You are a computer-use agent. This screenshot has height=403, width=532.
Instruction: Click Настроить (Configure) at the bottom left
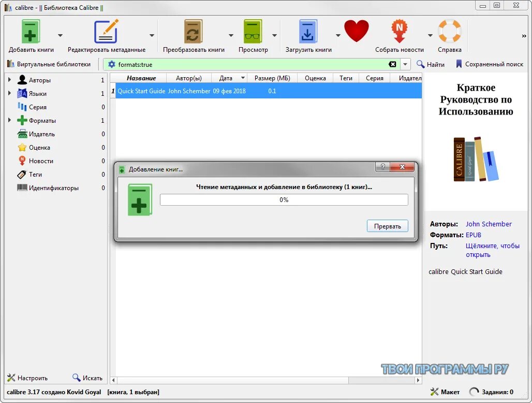(x=27, y=378)
